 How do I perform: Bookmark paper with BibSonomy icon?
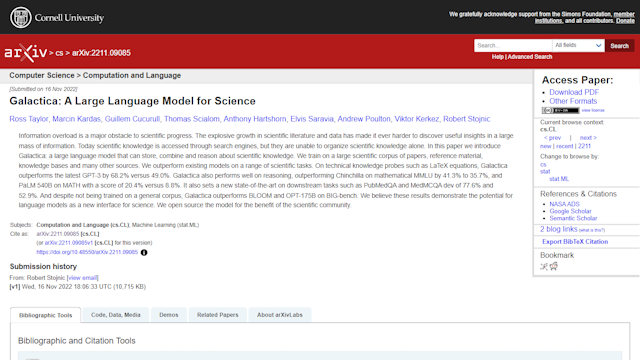(x=544, y=267)
